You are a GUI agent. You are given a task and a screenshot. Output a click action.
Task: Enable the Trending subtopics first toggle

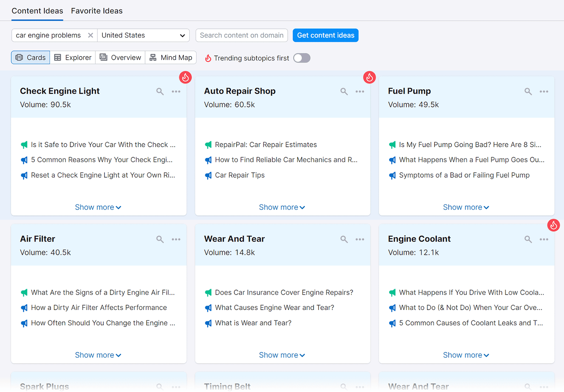(301, 58)
